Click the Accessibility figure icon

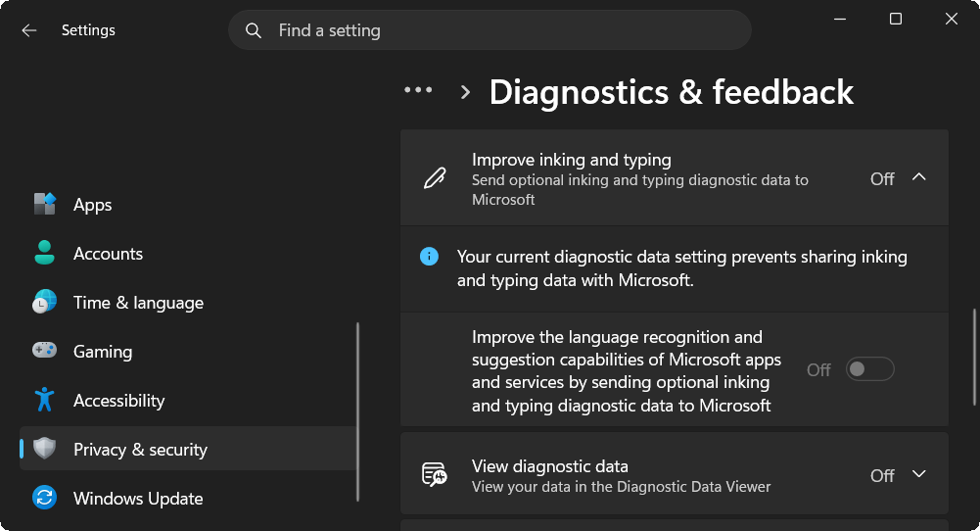tap(44, 400)
